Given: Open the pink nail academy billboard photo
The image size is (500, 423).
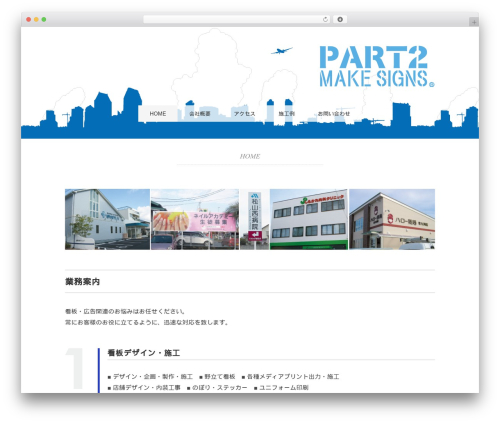Looking at the screenshot, I should (x=195, y=219).
